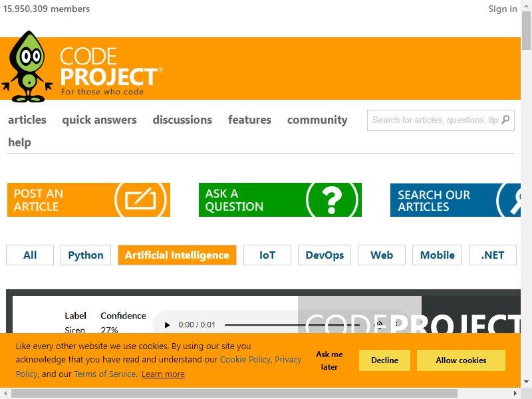Image resolution: width=532 pixels, height=399 pixels.
Task: Select the Mobile filter tab
Action: click(x=438, y=255)
